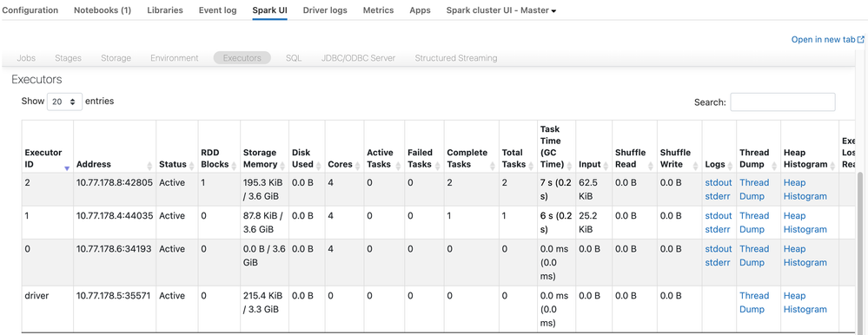Image resolution: width=868 pixels, height=335 pixels.
Task: Expand Spark cluster UI - Master dropdown
Action: tap(501, 10)
